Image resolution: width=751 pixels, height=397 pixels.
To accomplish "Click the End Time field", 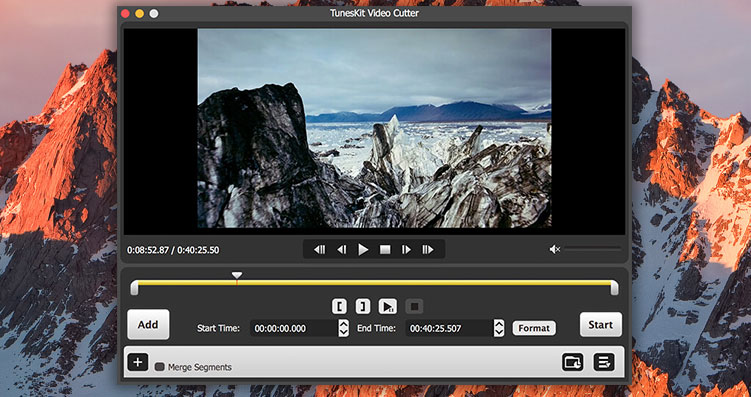I will tap(449, 329).
